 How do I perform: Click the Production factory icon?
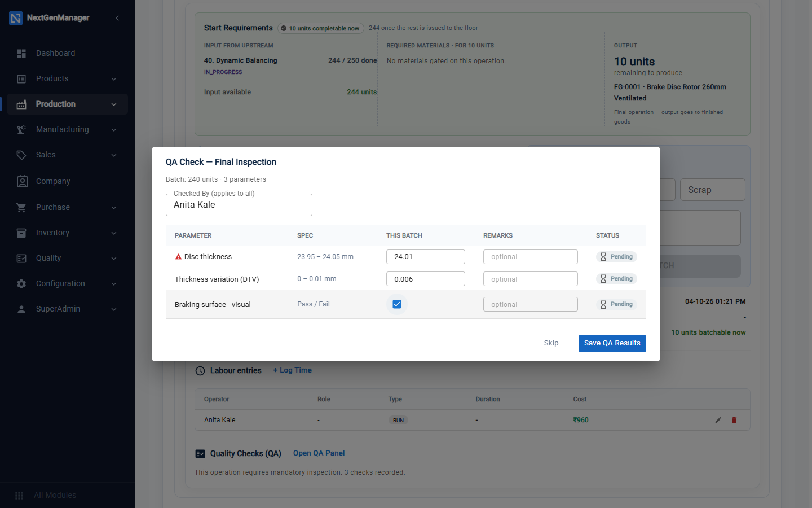pos(21,104)
